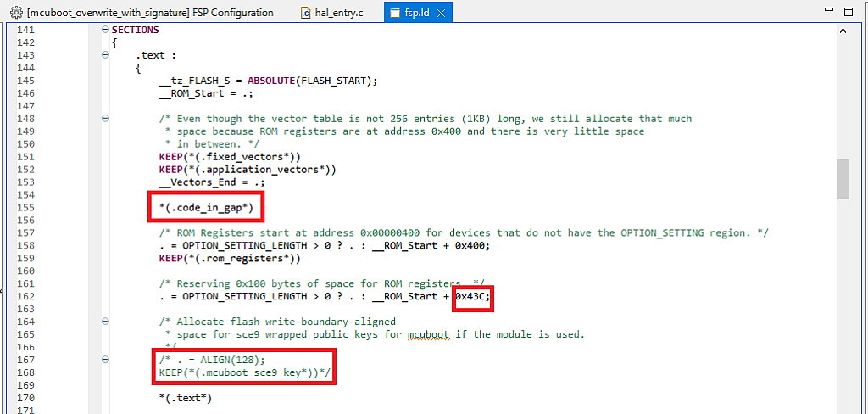Click the ROM Registers start comment line
This screenshot has width=868, height=414.
(463, 232)
